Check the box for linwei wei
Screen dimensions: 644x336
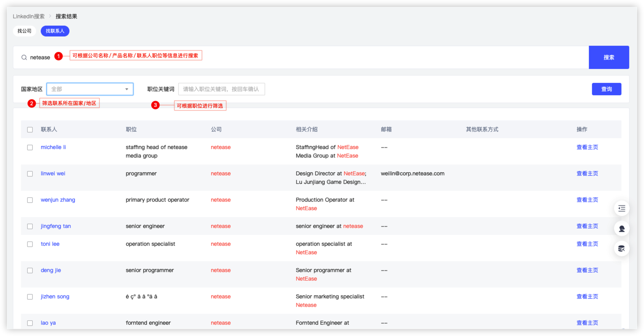[30, 174]
